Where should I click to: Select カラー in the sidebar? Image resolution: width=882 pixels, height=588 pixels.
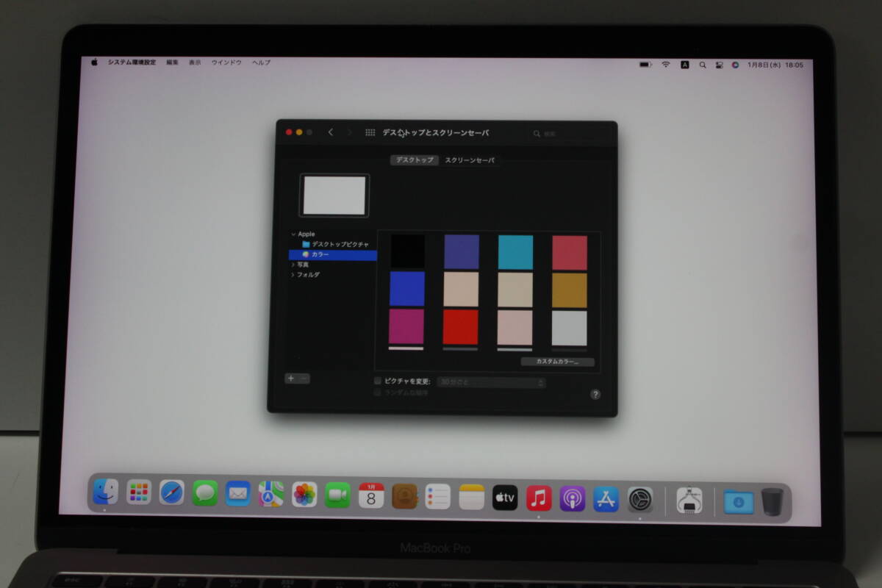[333, 255]
